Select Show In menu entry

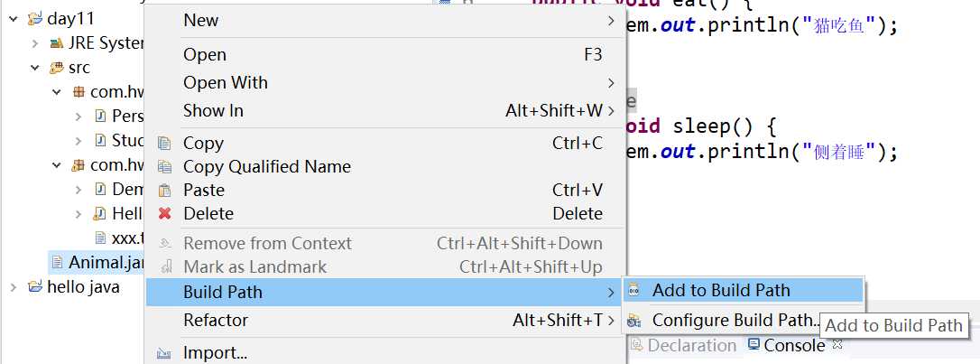[x=213, y=110]
